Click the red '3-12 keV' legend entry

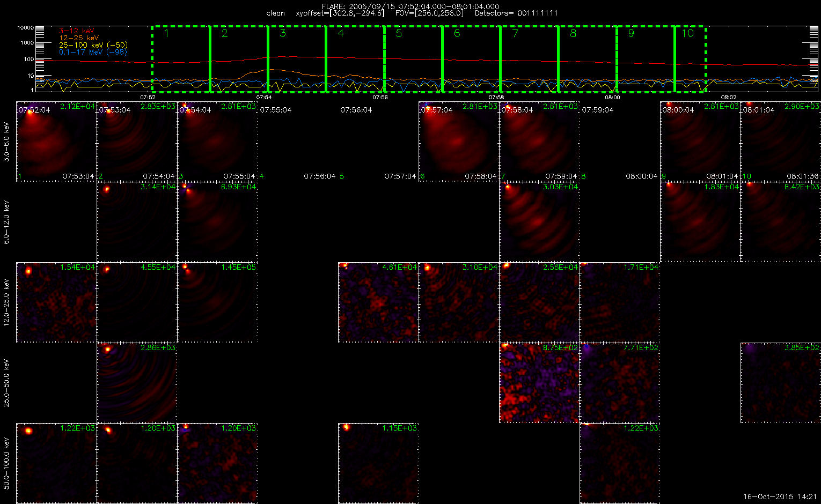(77, 31)
